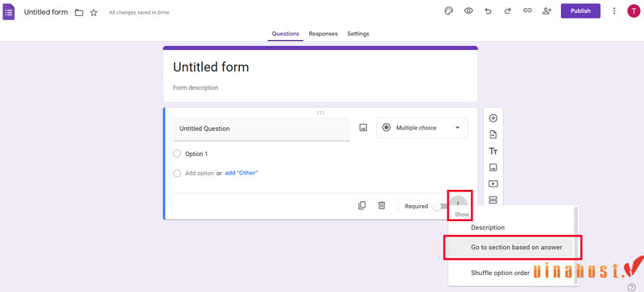Add image from side toolbar
This screenshot has height=292, width=644.
tap(493, 167)
